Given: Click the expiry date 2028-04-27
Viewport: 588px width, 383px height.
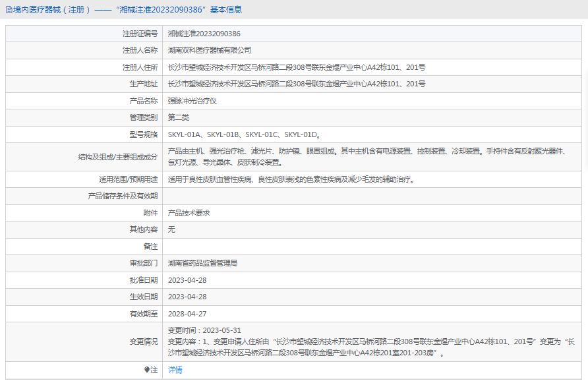Looking at the screenshot, I should point(187,314).
